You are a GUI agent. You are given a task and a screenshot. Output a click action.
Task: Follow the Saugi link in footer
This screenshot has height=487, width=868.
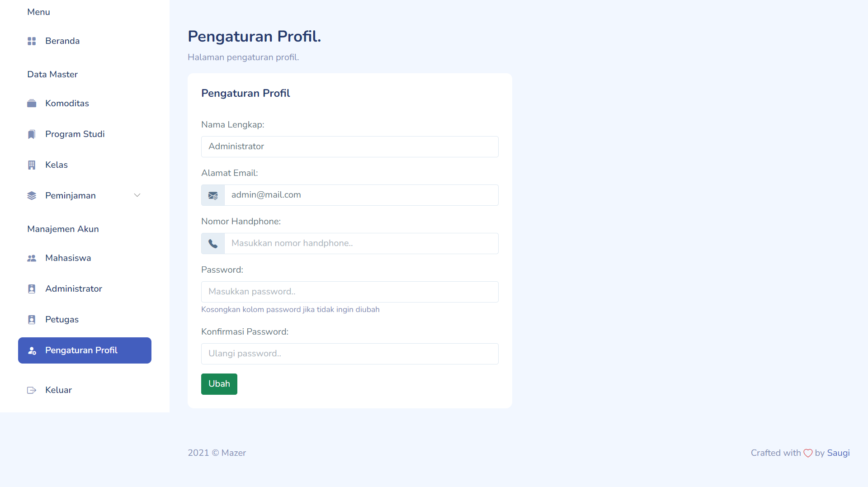click(838, 453)
